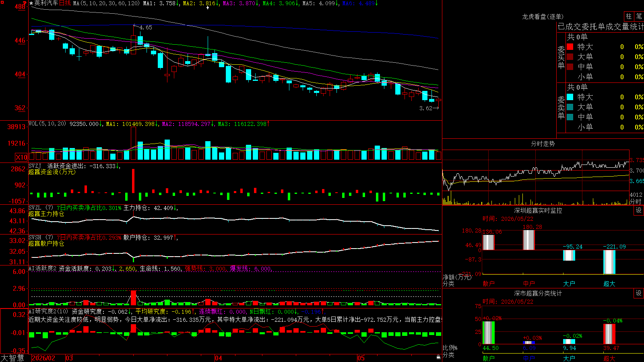Select the AI活跃度2 indicator label
Viewport: 644px width, 362px height.
point(43,268)
